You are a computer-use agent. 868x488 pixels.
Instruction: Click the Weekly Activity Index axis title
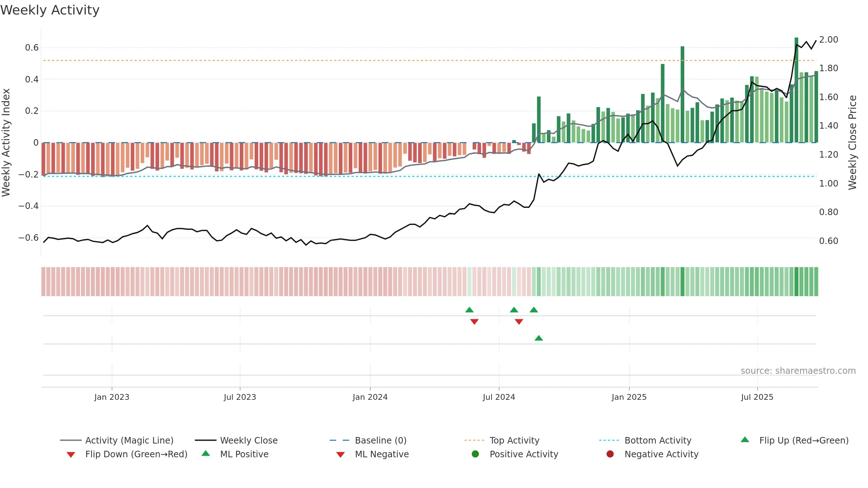[6, 142]
